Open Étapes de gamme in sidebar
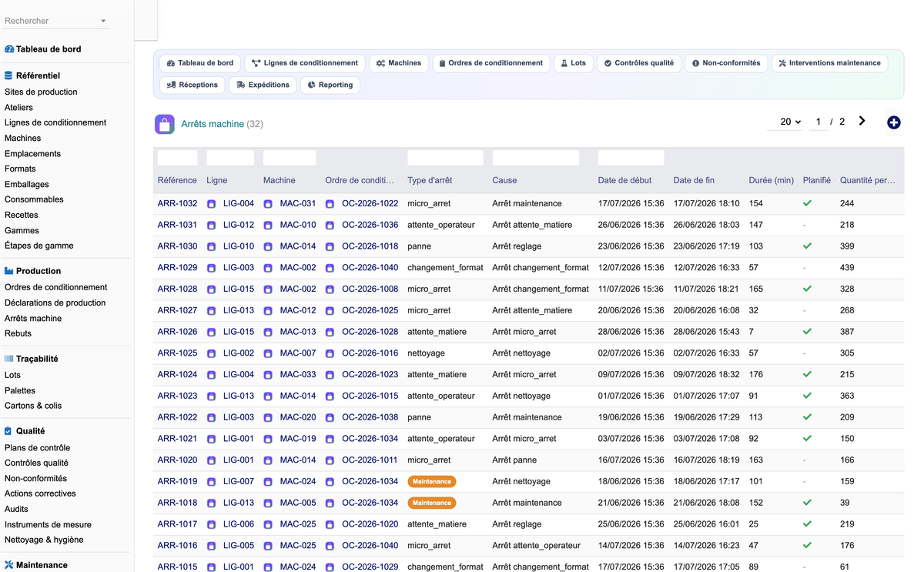Viewport: 924px width, 572px height. (39, 246)
